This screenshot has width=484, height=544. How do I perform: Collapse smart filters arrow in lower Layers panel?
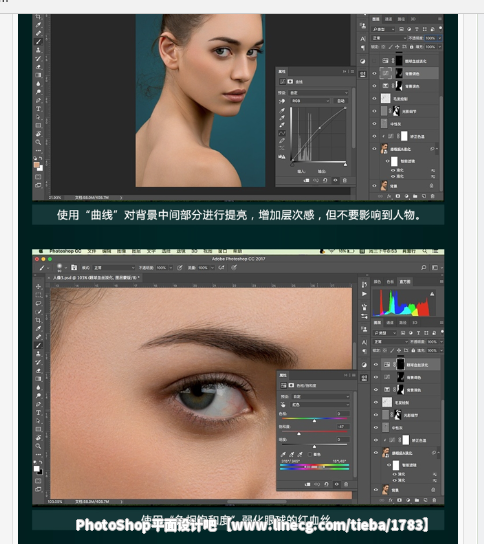(439, 453)
